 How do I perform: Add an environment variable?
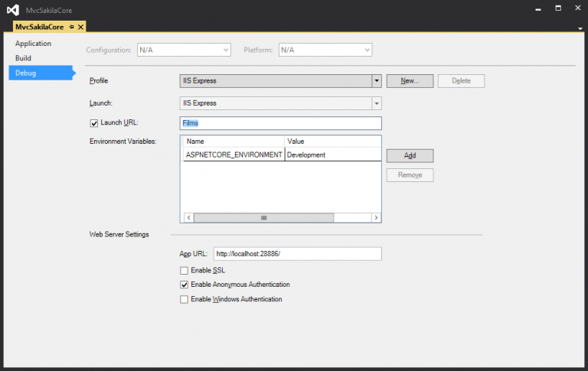click(410, 155)
